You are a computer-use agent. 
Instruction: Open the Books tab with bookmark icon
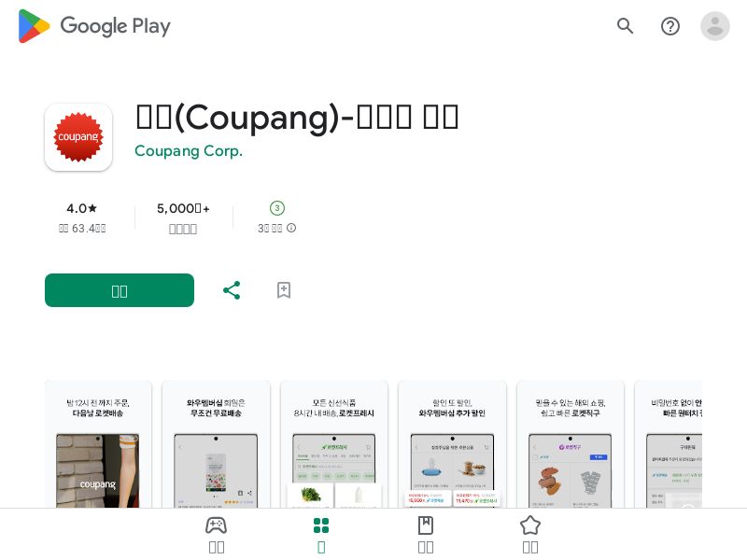(x=426, y=534)
